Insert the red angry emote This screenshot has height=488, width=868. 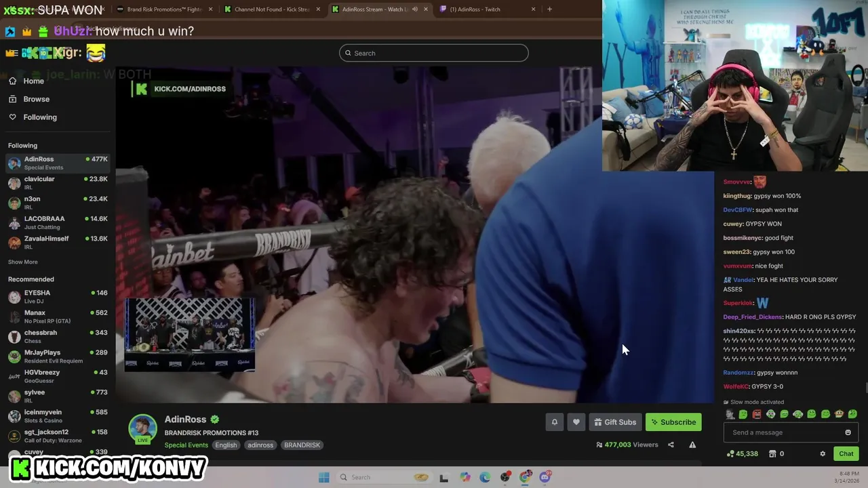[757, 414]
